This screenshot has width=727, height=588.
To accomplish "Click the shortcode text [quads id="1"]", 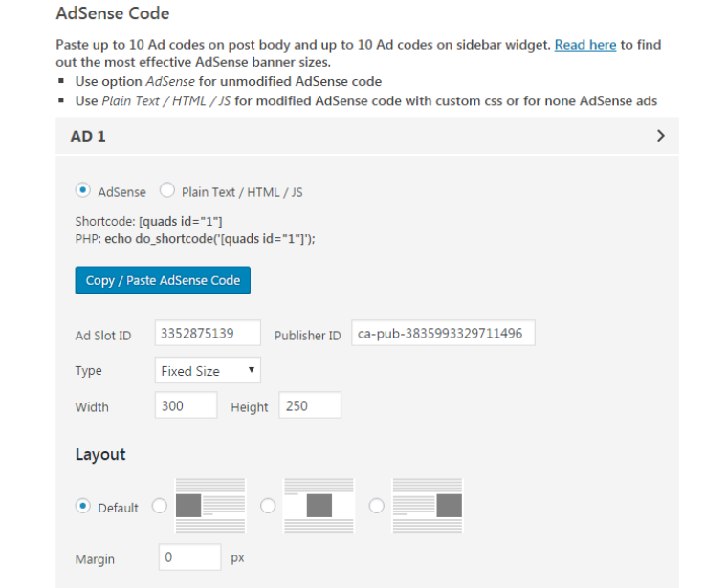I will [181, 222].
